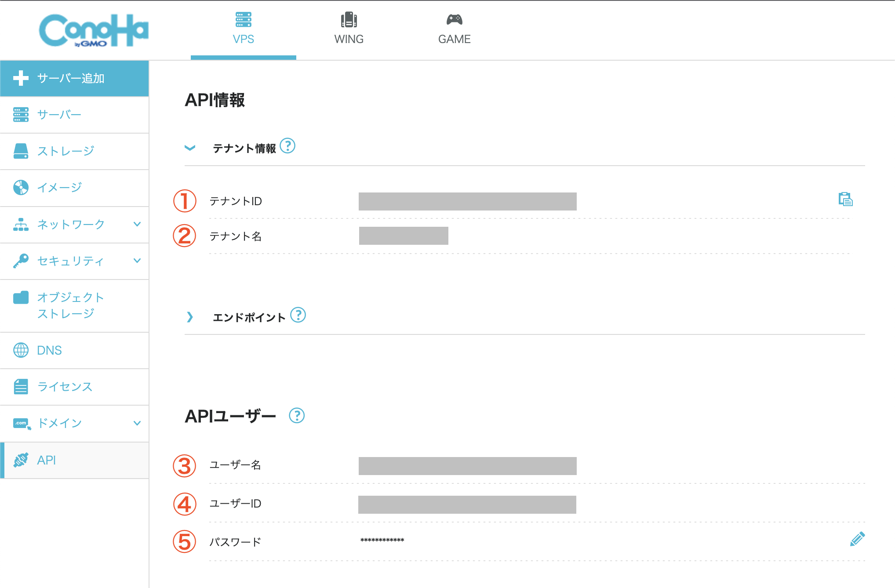
Task: Click the セキュリティ sidebar item
Action: 74,261
